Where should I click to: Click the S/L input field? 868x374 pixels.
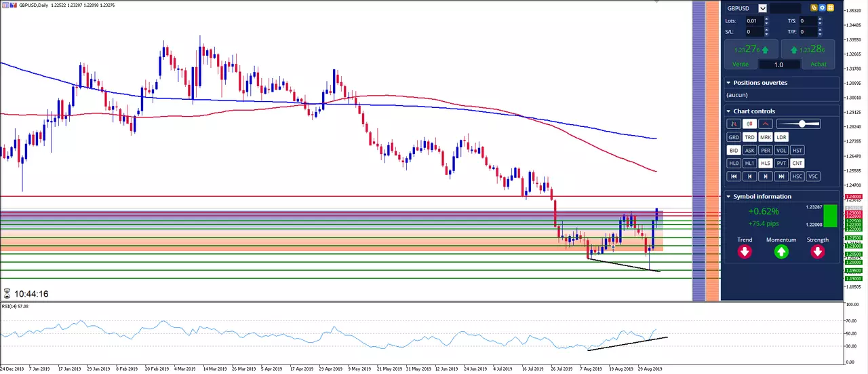755,32
